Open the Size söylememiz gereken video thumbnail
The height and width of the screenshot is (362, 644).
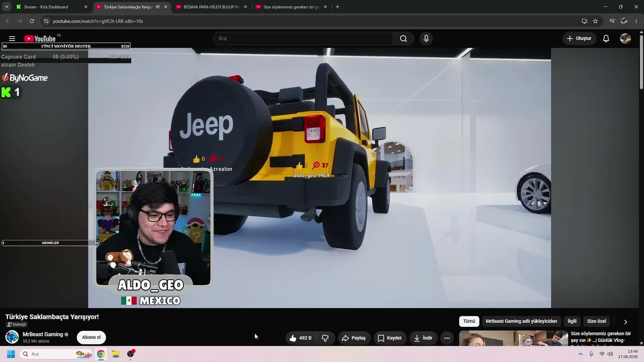pyautogui.click(x=513, y=338)
